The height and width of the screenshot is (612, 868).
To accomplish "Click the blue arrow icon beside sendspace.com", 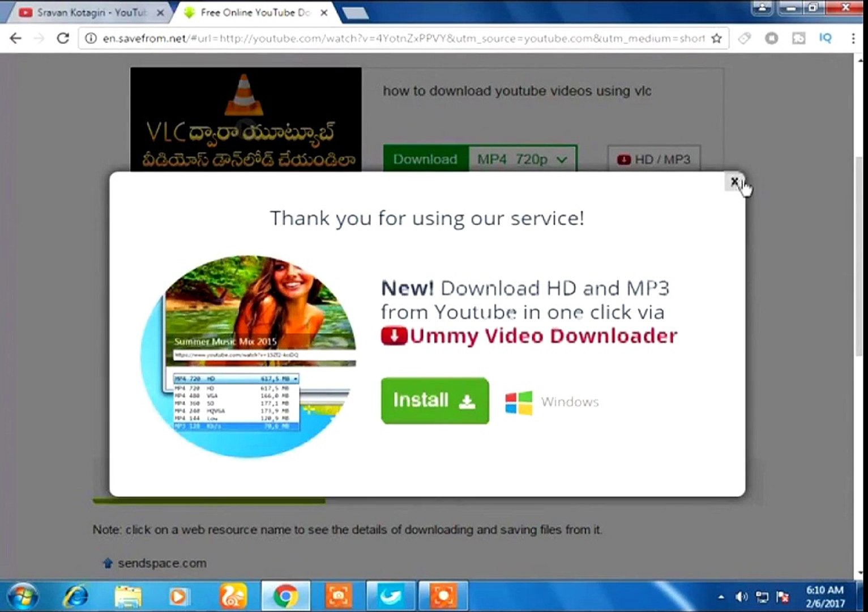I will [x=108, y=563].
